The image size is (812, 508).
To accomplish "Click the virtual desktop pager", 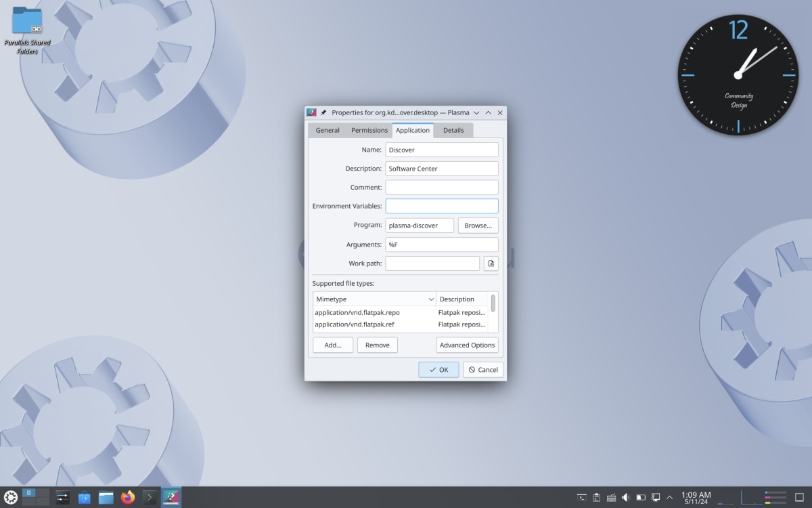I will (36, 497).
